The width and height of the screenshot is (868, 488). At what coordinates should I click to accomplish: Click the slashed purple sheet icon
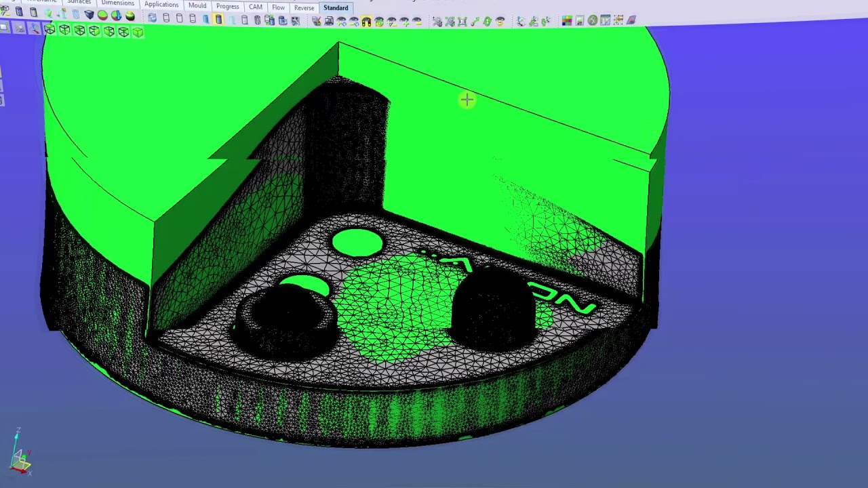(631, 20)
